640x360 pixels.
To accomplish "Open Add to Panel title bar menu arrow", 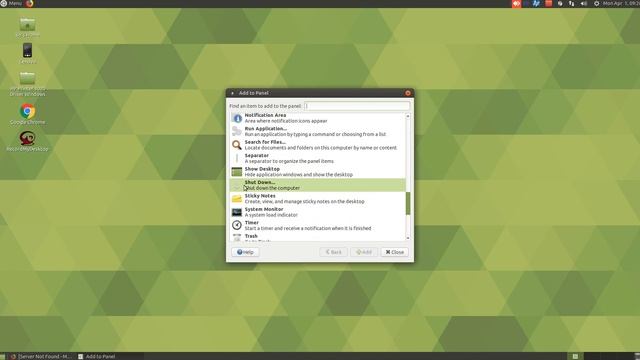I will click(232, 93).
